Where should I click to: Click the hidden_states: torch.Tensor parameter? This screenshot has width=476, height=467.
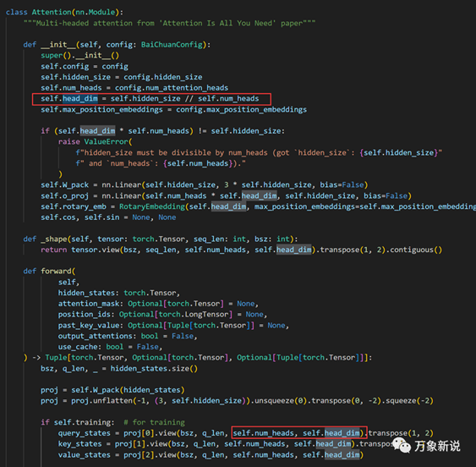point(119,293)
